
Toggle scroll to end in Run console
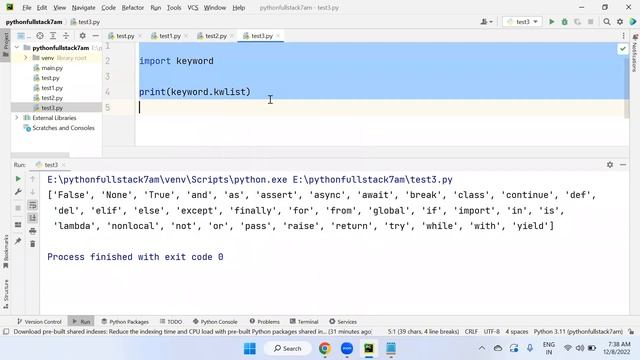point(33,218)
